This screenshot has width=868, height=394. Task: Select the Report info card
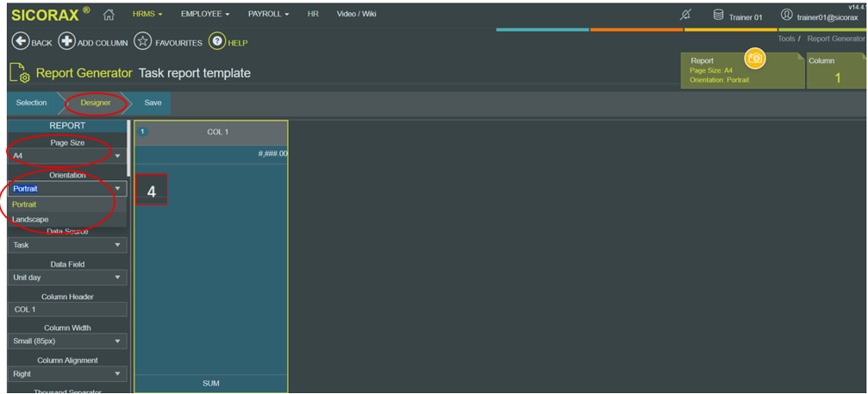tap(742, 71)
